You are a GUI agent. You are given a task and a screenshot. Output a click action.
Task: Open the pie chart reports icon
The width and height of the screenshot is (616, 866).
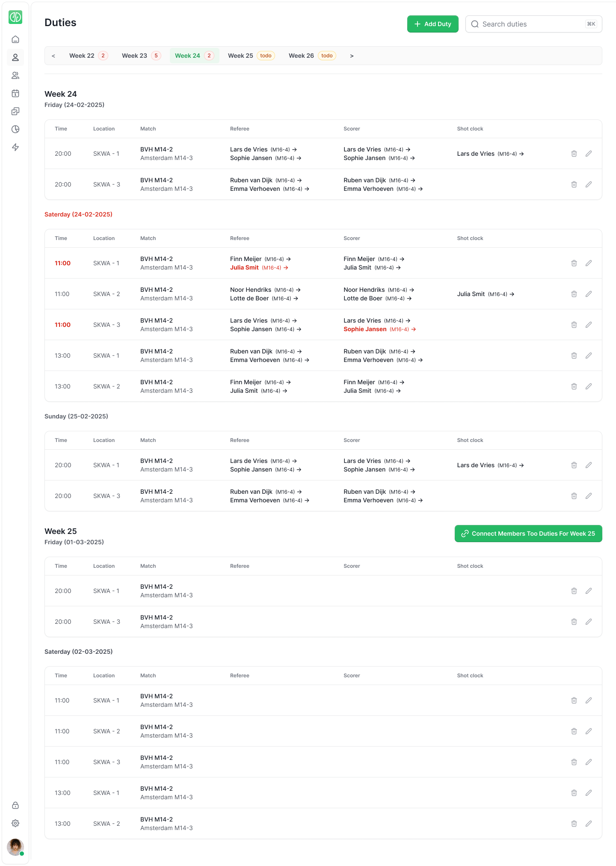(x=15, y=129)
